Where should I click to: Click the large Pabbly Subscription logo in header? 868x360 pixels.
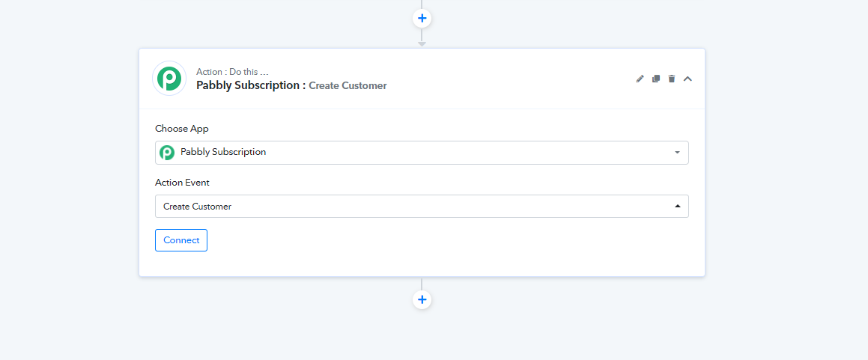[169, 78]
